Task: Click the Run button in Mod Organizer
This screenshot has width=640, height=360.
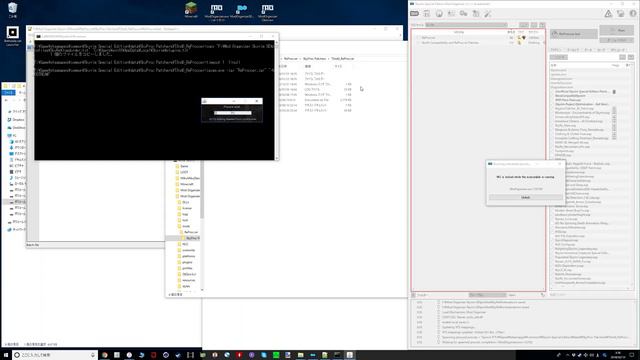Action: pos(616,31)
